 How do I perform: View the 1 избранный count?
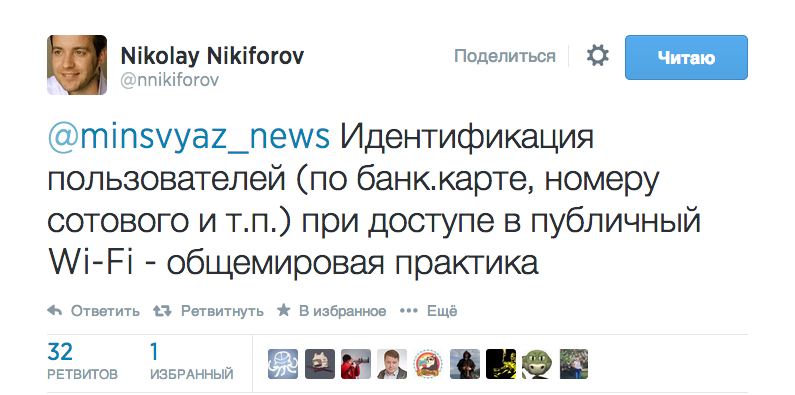click(x=191, y=362)
